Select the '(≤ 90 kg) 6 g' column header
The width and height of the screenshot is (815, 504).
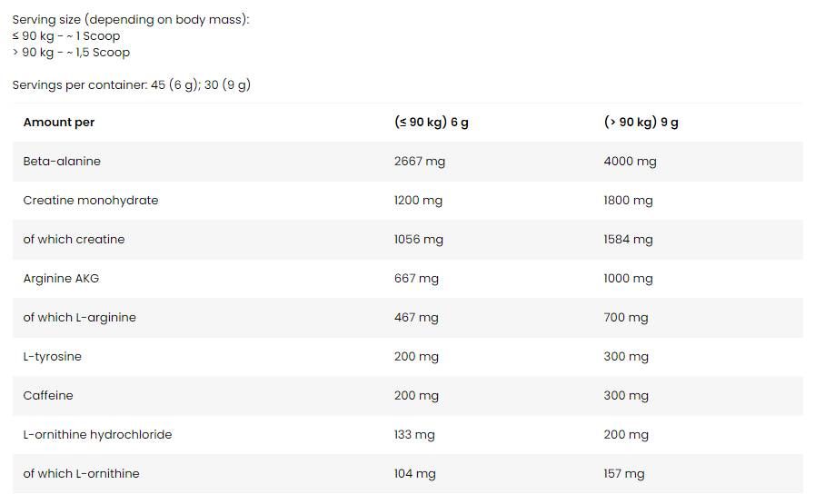[432, 123]
